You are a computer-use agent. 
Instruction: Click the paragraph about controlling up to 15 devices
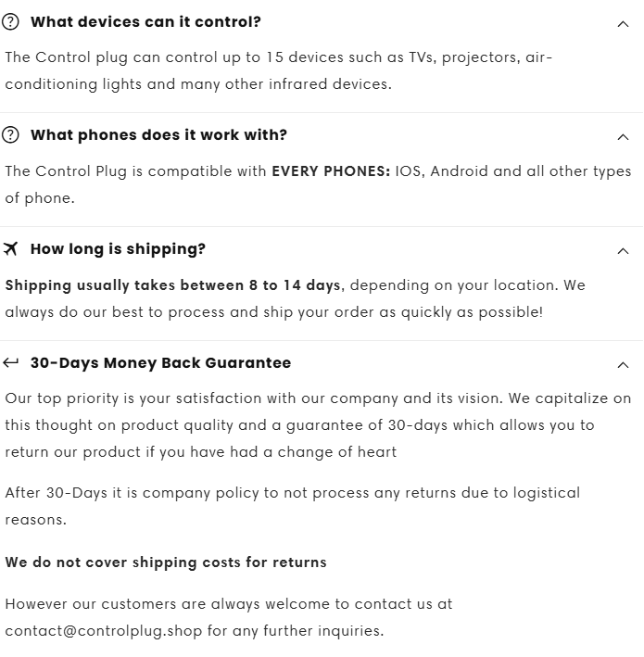[279, 70]
